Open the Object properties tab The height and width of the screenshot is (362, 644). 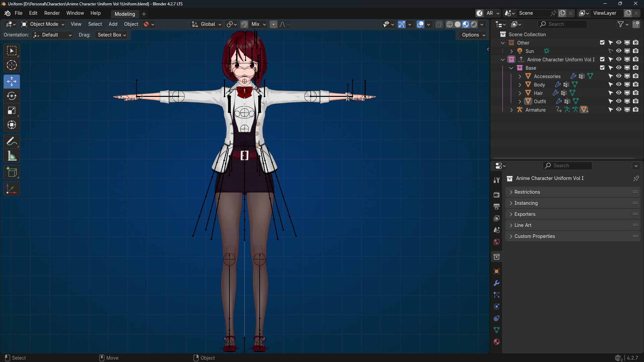[x=497, y=271]
